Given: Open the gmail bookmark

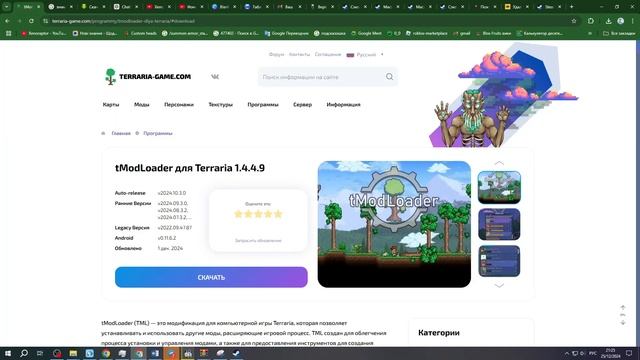Looking at the screenshot, I should (462, 33).
